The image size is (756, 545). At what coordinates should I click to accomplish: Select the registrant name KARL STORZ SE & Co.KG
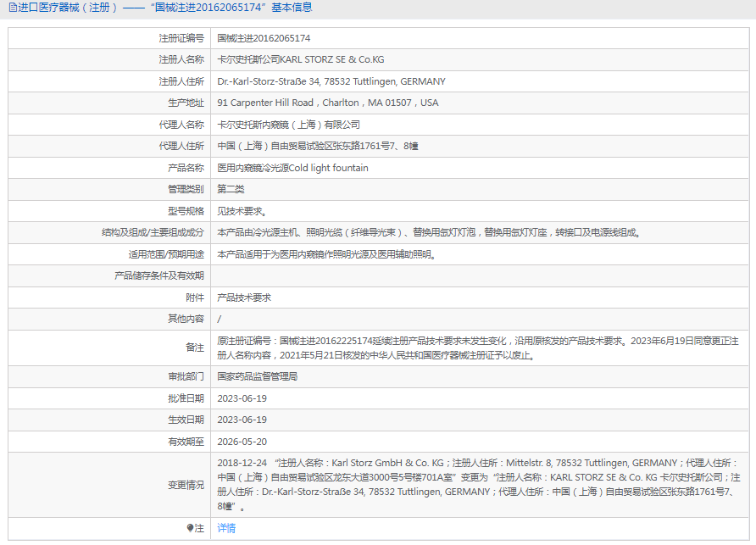(x=332, y=59)
